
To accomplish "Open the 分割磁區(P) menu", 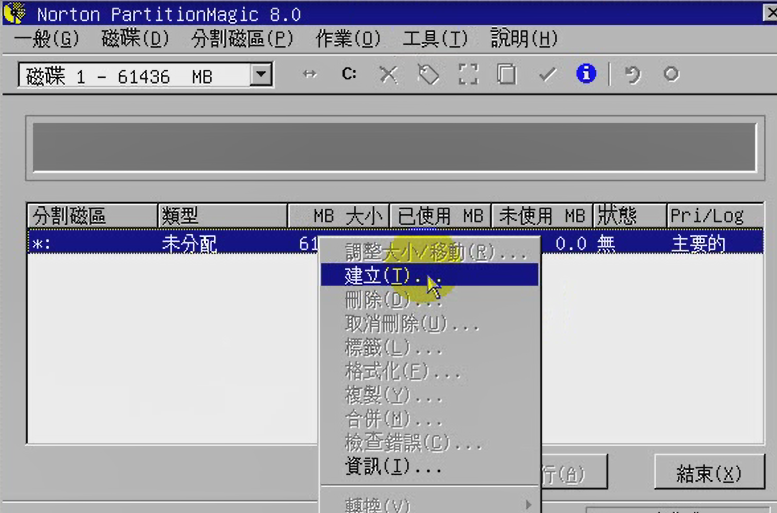I will click(242, 39).
